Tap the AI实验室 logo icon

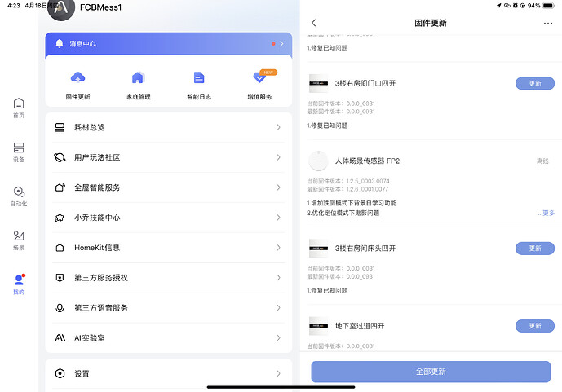tap(60, 338)
